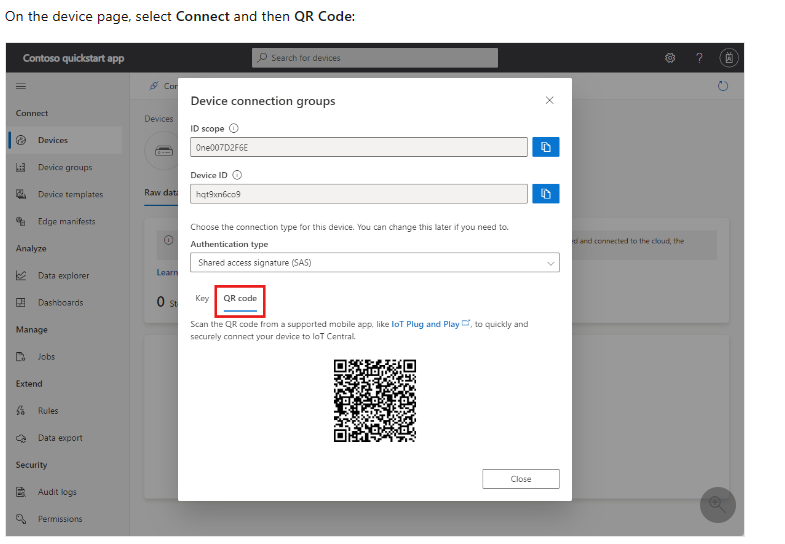The height and width of the screenshot is (544, 785).
Task: Open the settings gear icon
Action: pyautogui.click(x=670, y=58)
